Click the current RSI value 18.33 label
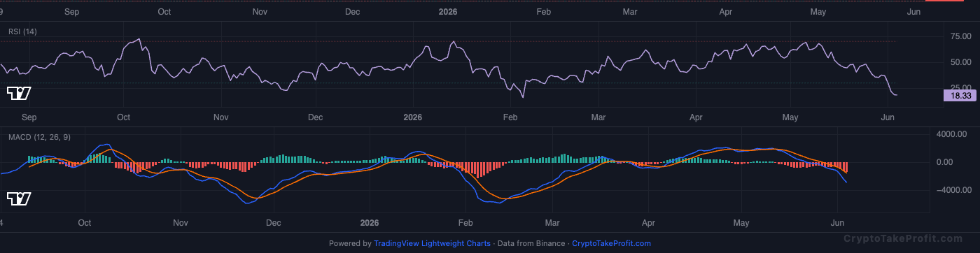 pyautogui.click(x=960, y=95)
